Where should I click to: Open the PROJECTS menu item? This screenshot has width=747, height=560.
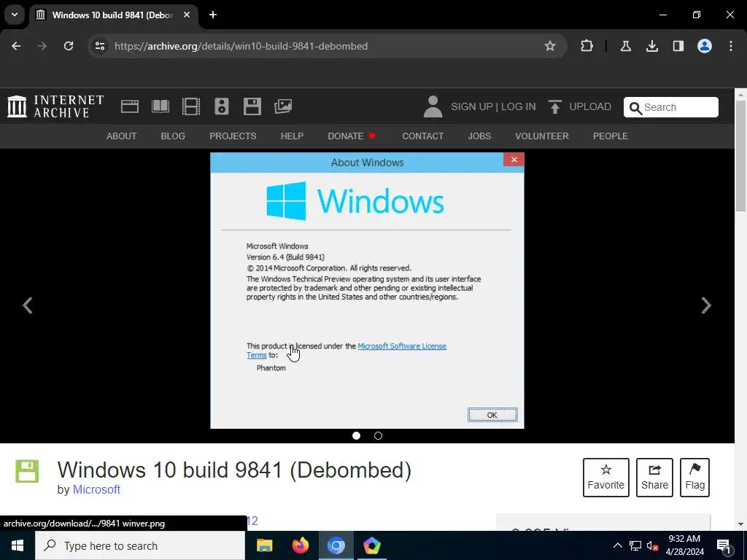click(233, 136)
